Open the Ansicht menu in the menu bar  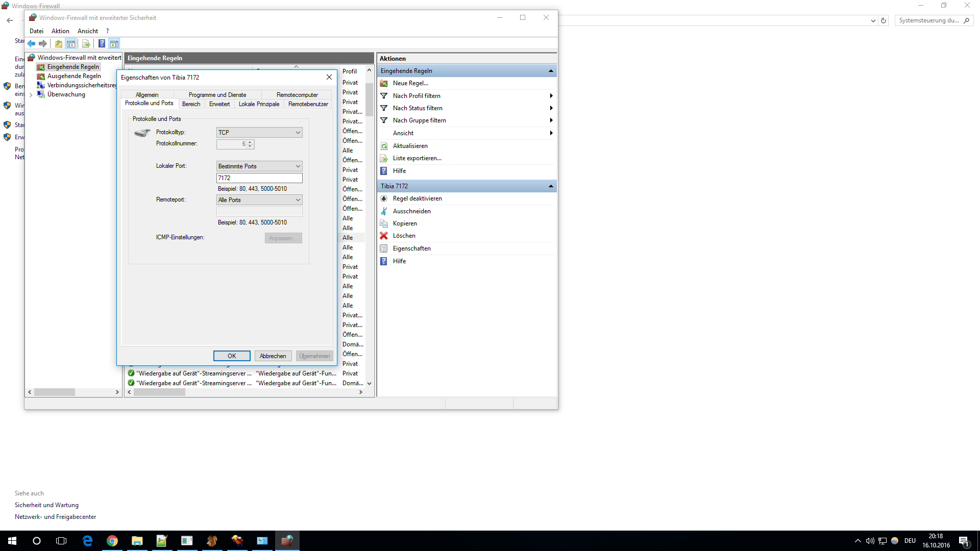88,31
